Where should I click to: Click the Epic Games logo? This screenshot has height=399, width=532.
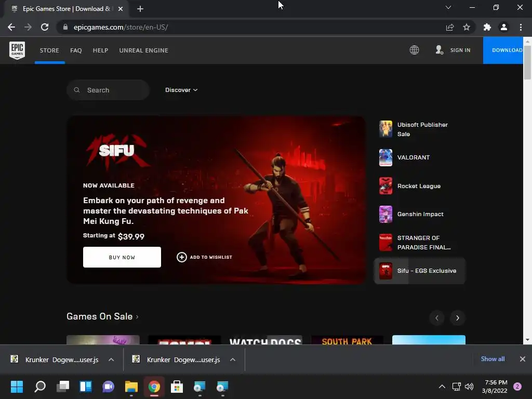(x=17, y=50)
